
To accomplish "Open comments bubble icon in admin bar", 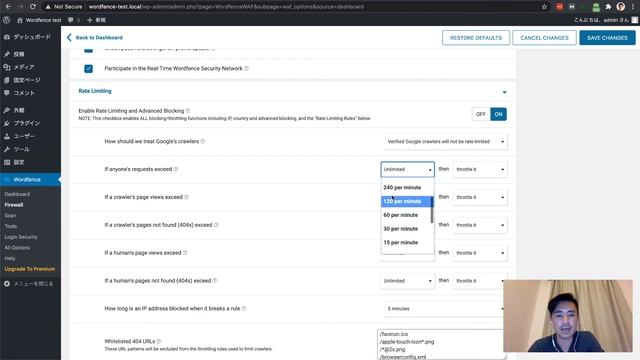I will pyautogui.click(x=71, y=20).
